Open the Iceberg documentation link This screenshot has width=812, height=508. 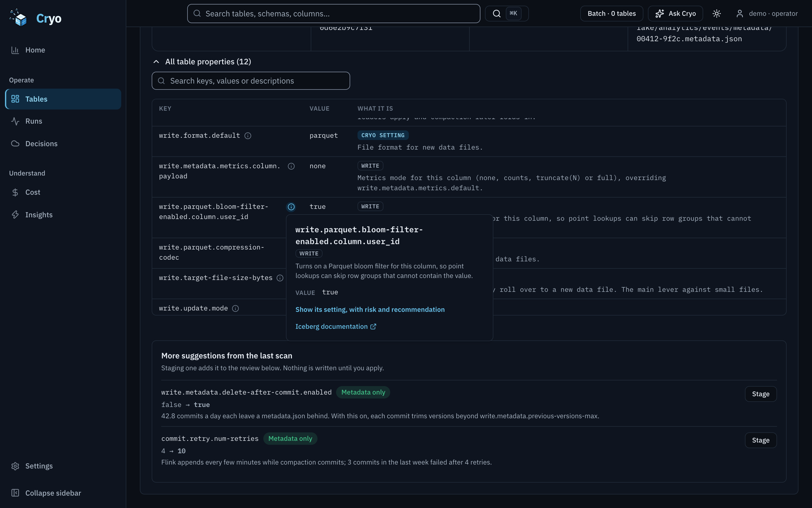[336, 327]
